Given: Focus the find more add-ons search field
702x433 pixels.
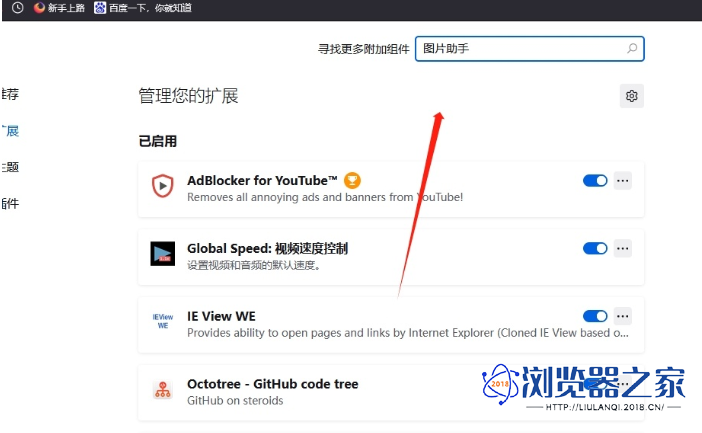Looking at the screenshot, I should tap(530, 48).
